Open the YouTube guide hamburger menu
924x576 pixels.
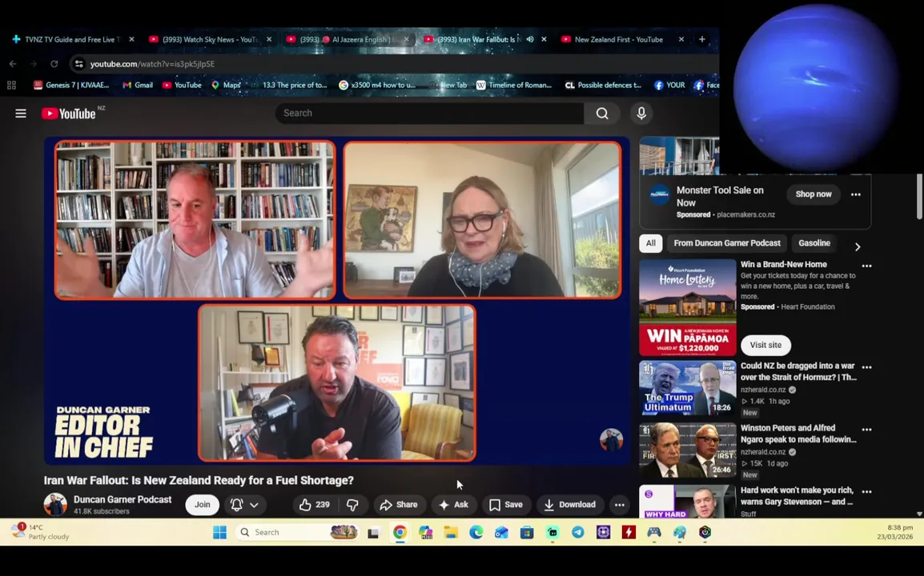pyautogui.click(x=21, y=113)
